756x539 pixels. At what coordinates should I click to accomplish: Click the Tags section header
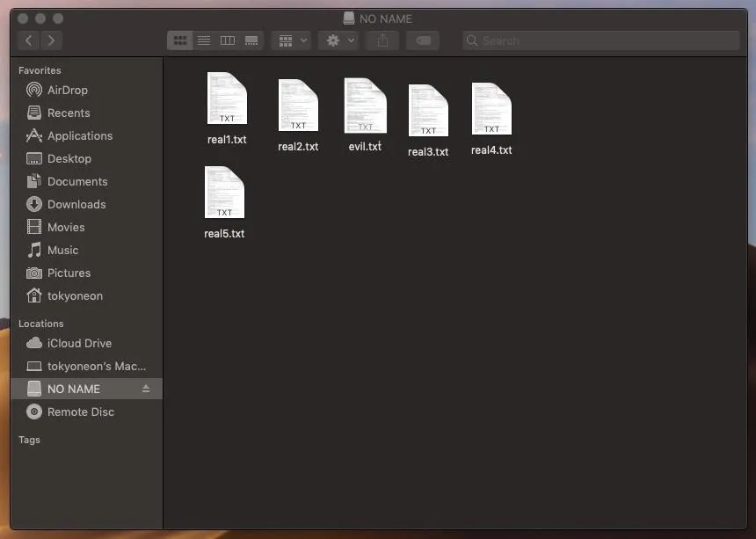pos(29,440)
